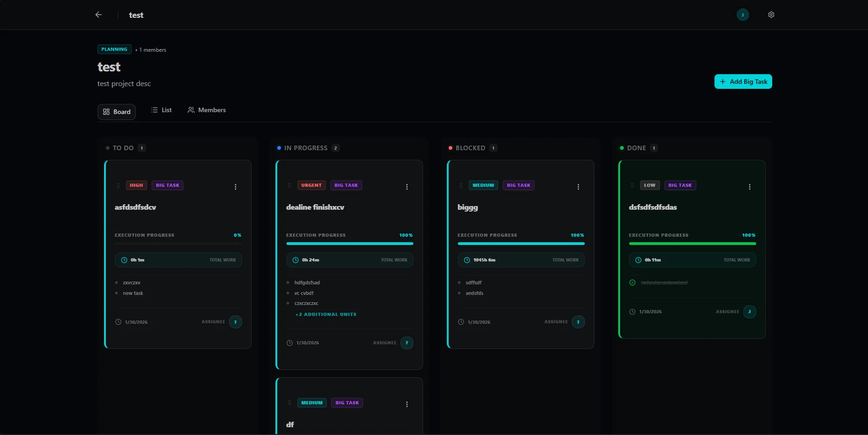The height and width of the screenshot is (435, 868).
Task: Click MEDIUM priority tag on biggg card
Action: (x=483, y=185)
